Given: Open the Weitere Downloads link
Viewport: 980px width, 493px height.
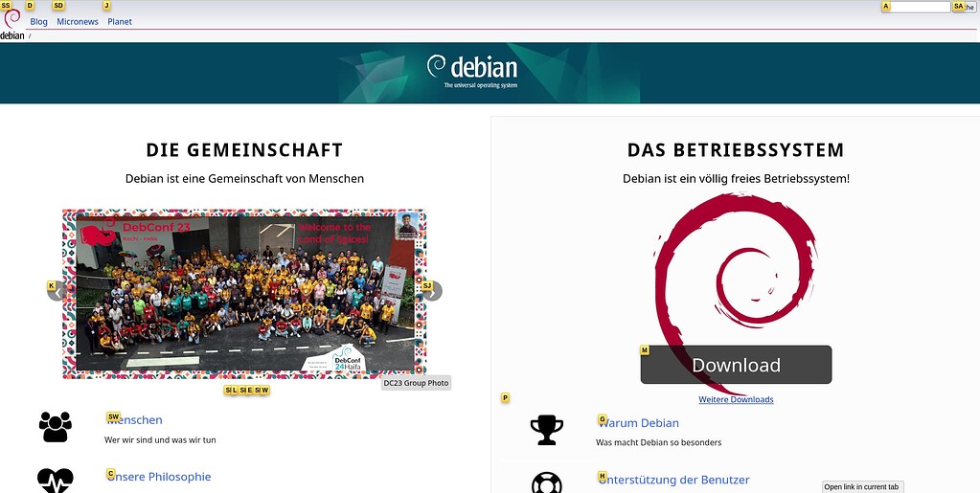Looking at the screenshot, I should tap(736, 399).
